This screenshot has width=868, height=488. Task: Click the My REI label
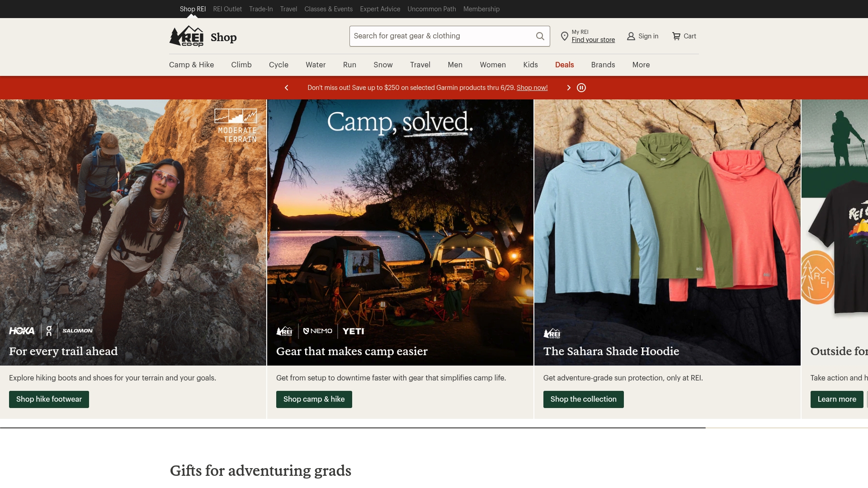[x=580, y=32]
